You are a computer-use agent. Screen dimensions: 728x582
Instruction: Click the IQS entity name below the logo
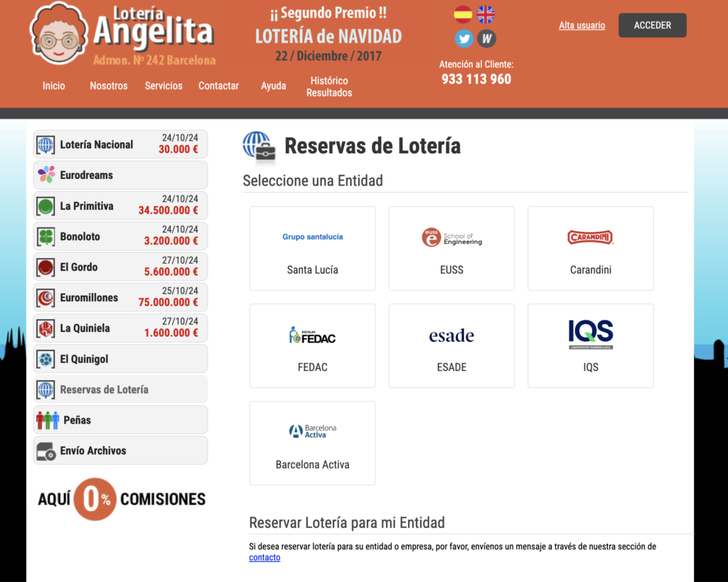point(591,367)
